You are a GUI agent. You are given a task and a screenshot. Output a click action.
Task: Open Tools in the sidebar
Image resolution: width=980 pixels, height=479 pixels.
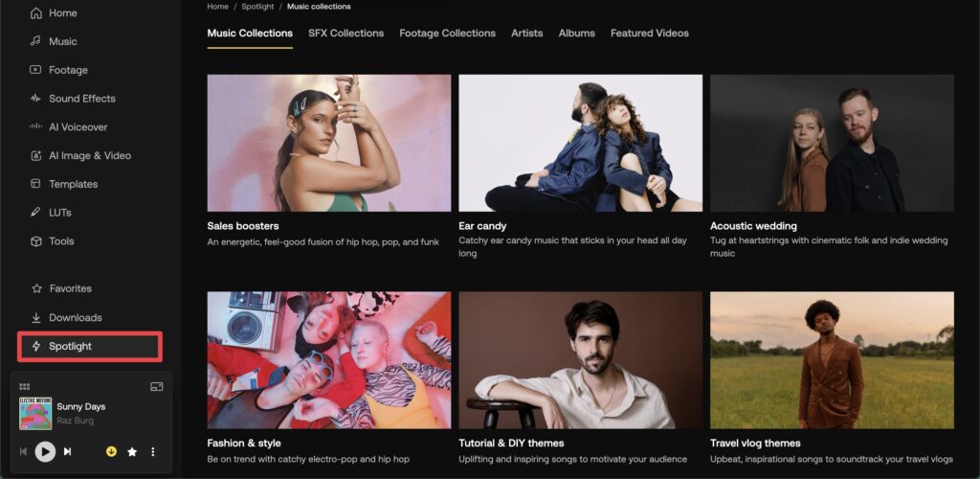pyautogui.click(x=52, y=241)
